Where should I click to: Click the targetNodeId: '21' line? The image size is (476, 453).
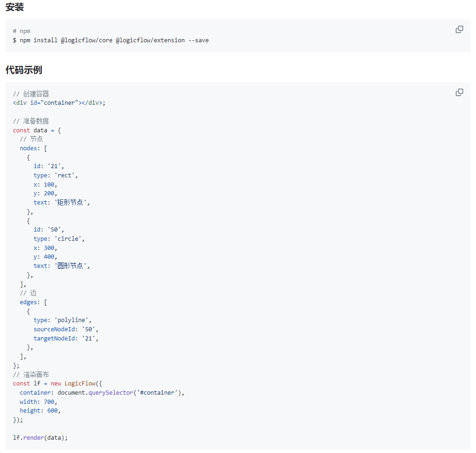66,338
